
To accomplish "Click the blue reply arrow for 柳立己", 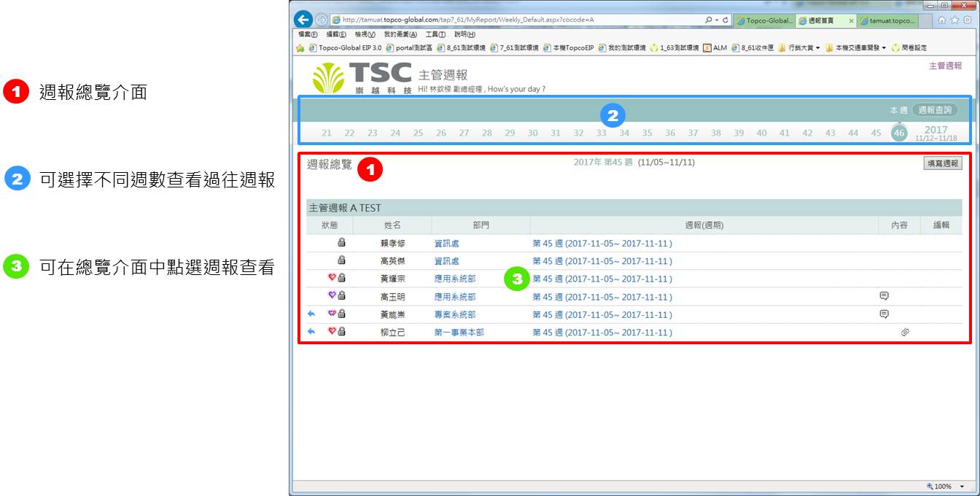I will (311, 332).
